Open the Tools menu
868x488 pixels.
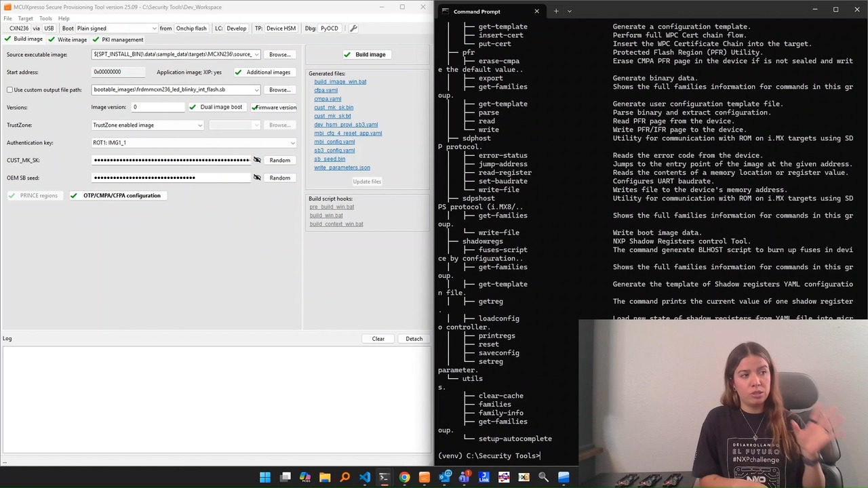point(45,18)
